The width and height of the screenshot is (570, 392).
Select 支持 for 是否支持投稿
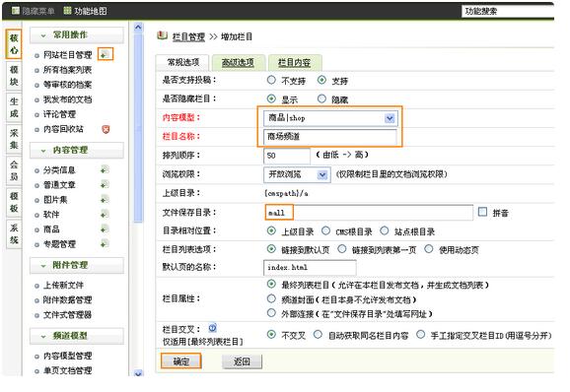tap(321, 80)
